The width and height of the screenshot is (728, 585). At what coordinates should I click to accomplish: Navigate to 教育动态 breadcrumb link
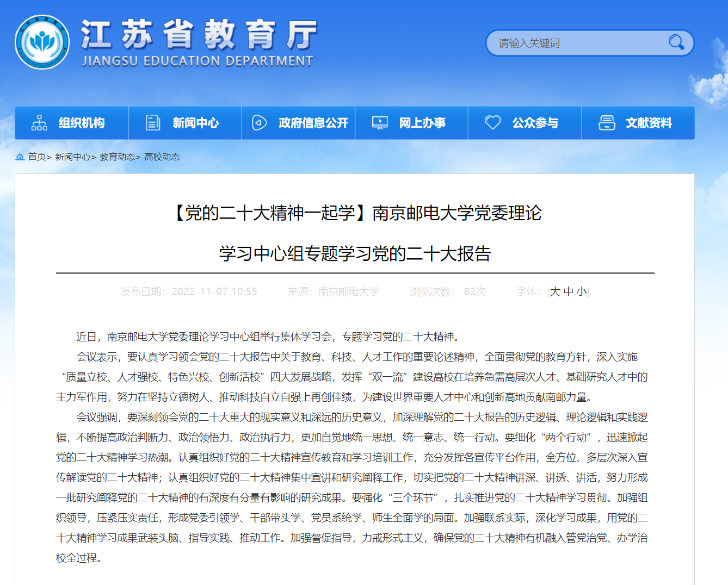[117, 157]
